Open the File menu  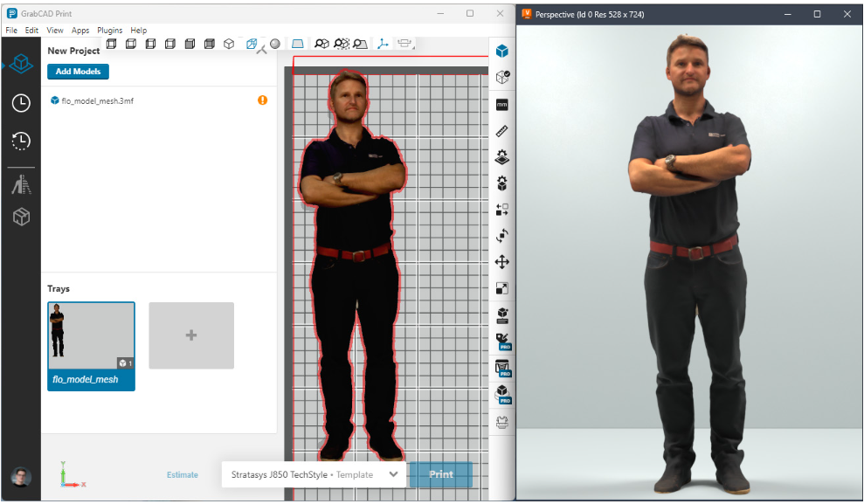pos(11,31)
